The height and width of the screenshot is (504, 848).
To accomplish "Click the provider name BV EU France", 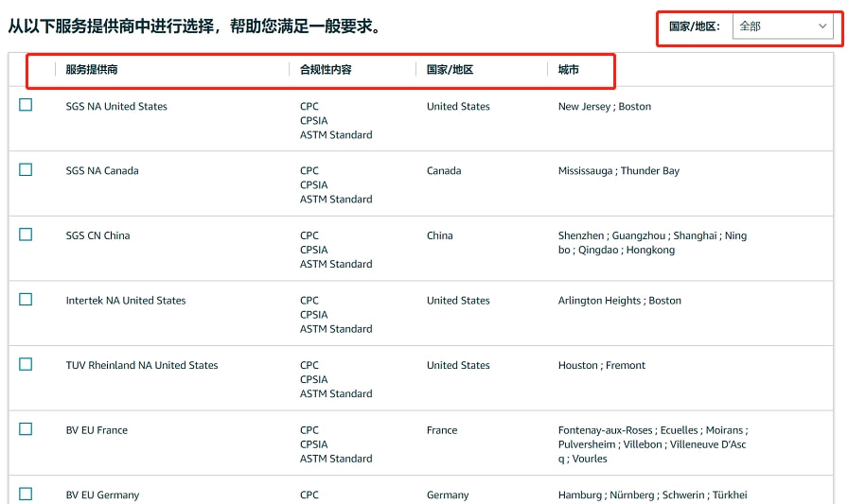I will point(97,430).
